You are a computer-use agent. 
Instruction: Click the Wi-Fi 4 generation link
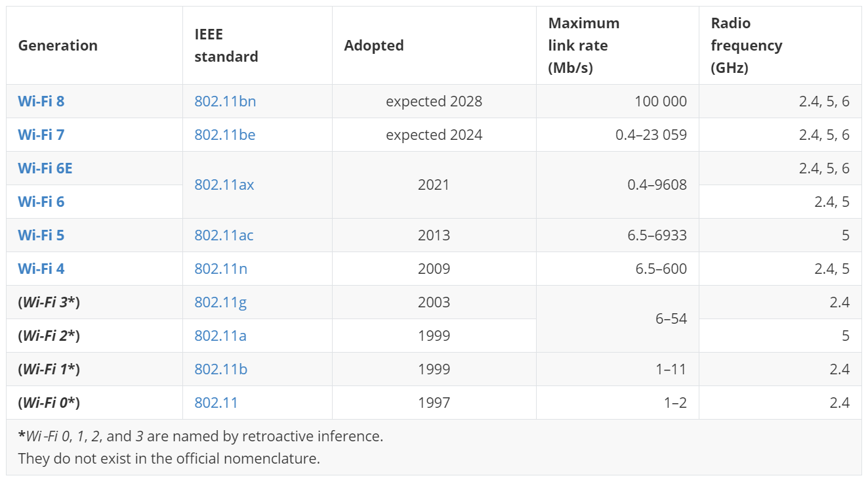41,269
